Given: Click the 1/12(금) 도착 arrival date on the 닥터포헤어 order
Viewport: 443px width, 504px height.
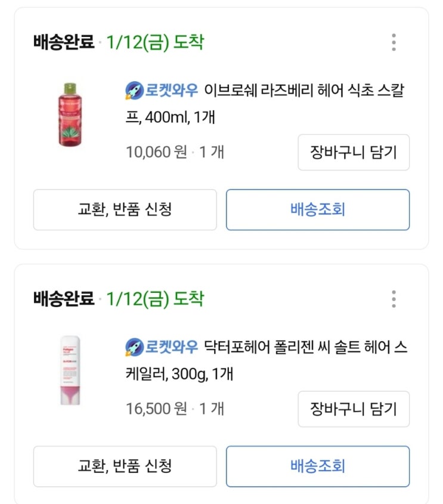Looking at the screenshot, I should pos(155,299).
